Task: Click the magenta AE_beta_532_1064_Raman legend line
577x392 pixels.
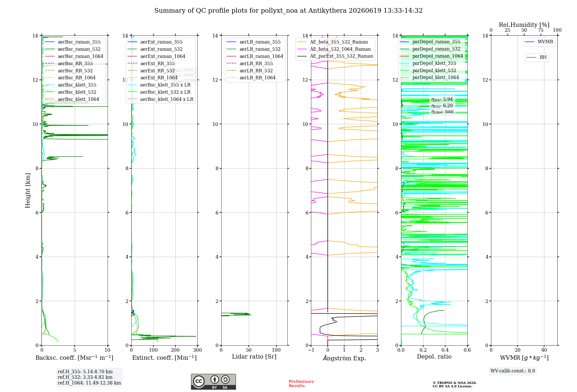Action: click(302, 49)
